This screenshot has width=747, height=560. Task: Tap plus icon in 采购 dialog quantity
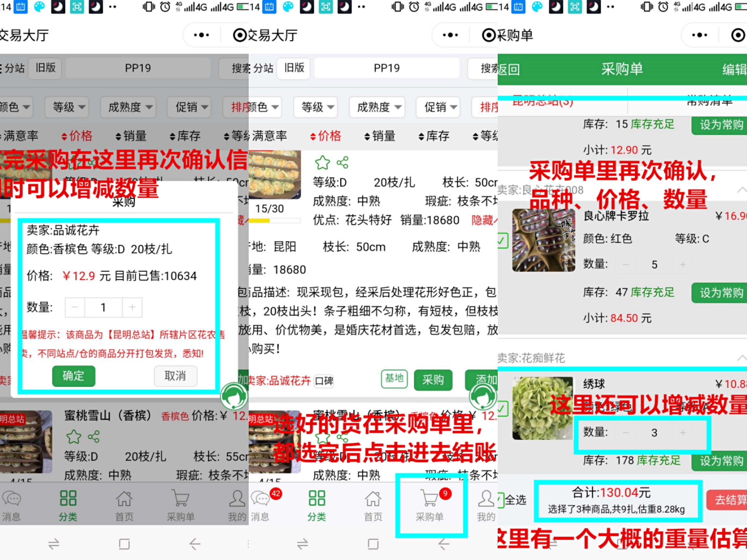click(132, 307)
